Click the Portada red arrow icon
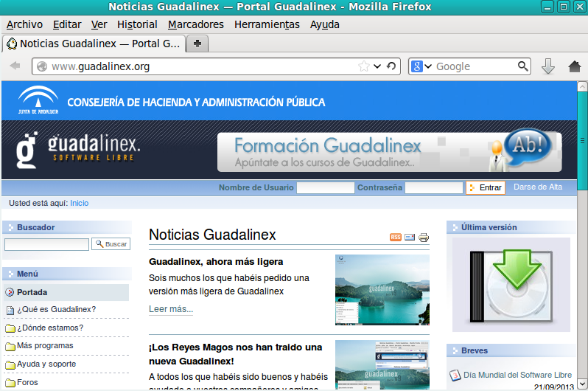Screen dimensions: 588x391 (x=10, y=292)
